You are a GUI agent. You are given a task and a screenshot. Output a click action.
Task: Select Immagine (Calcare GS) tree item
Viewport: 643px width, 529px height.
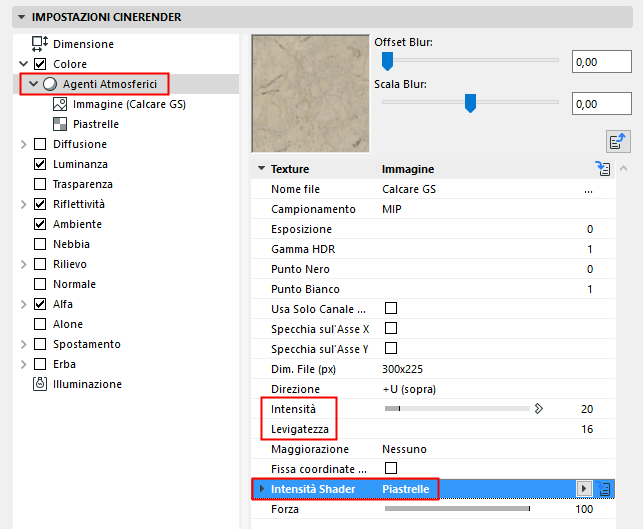click(129, 104)
